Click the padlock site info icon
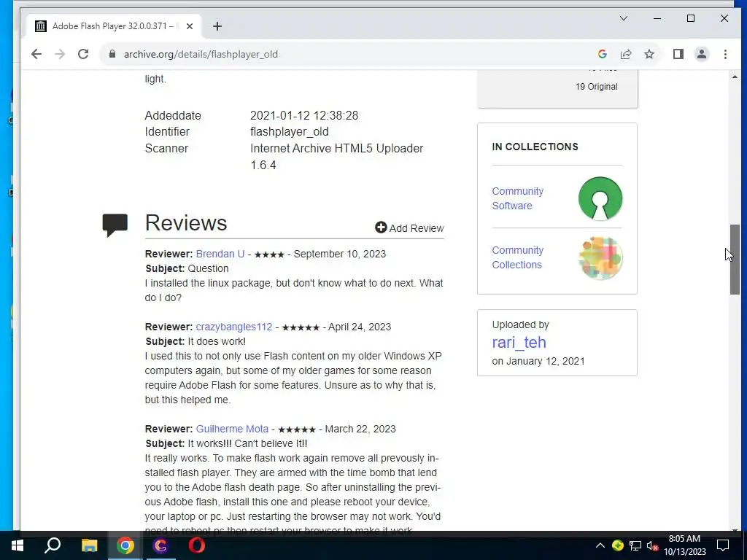747x560 pixels. point(112,54)
